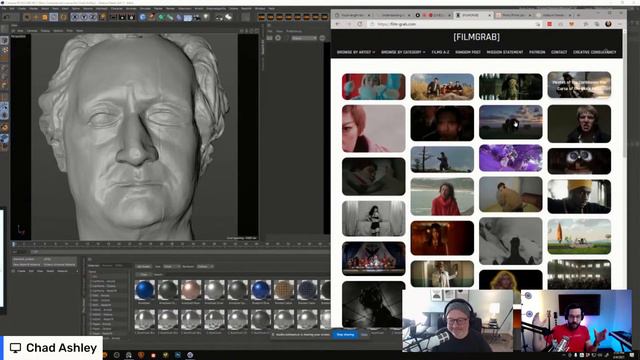Screen dimensions: 640x360
Task: Click the coordinate system icon beside axis locks
Action: (x=102, y=17)
